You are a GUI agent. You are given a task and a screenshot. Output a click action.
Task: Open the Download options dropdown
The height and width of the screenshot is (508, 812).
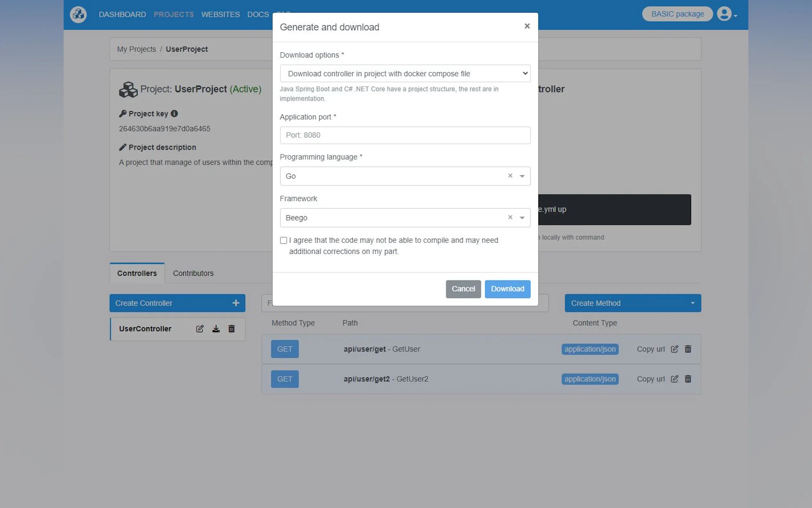tap(405, 74)
